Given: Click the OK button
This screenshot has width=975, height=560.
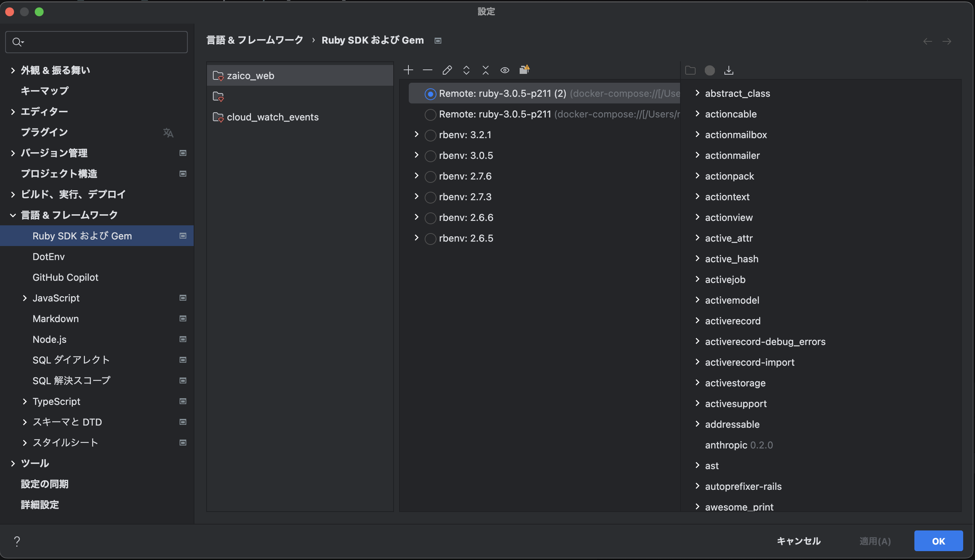Looking at the screenshot, I should 938,541.
